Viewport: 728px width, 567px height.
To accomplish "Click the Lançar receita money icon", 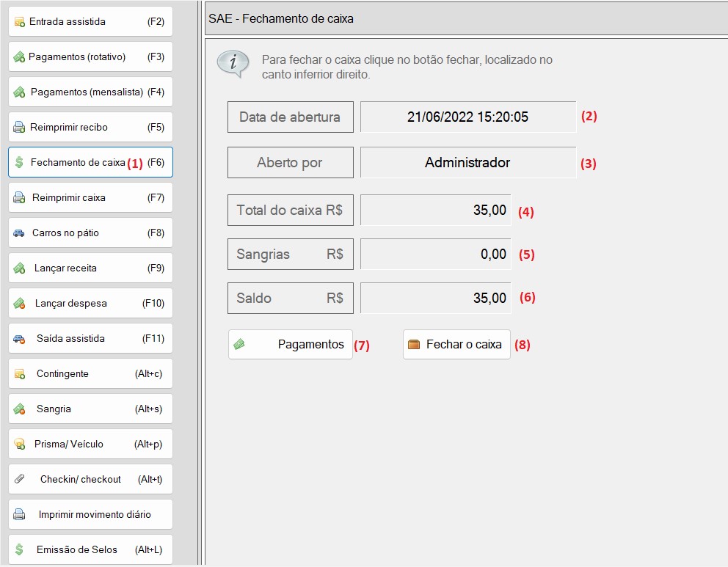I will (19, 268).
